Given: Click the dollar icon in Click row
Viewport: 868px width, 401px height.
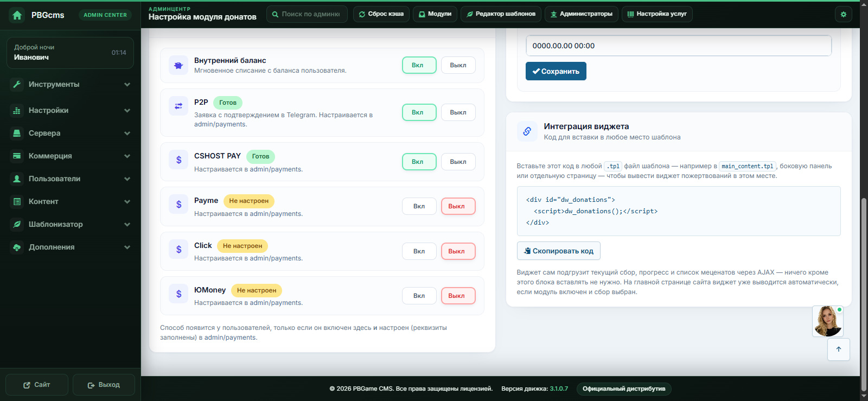Looking at the screenshot, I should point(178,250).
